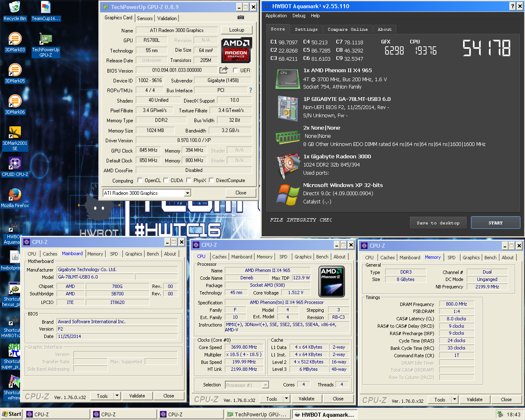Open Bench tab in Mainboard CPU-Z window
Viewport: 525px width, 420px height.
click(x=153, y=254)
